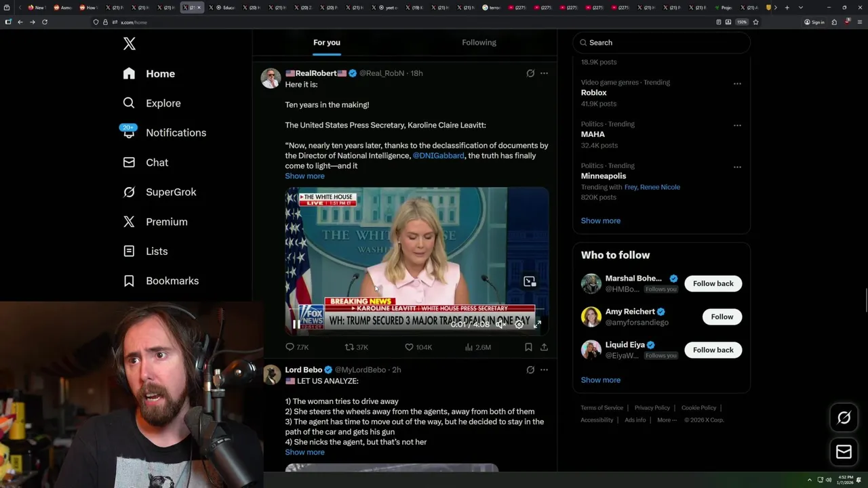The height and width of the screenshot is (488, 868).
Task: Bookmark RealRobert's post
Action: pyautogui.click(x=528, y=347)
